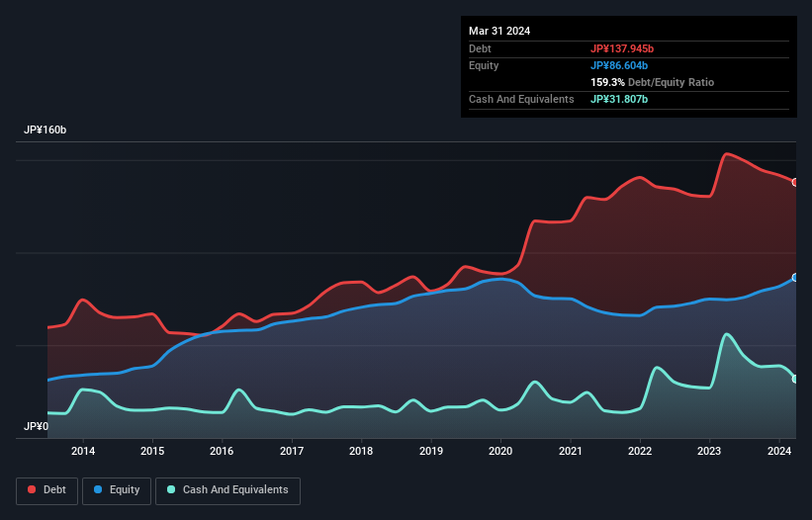Screen dimensions: 812x520
Task: Toggle the Debt series legend button
Action: pyautogui.click(x=47, y=490)
